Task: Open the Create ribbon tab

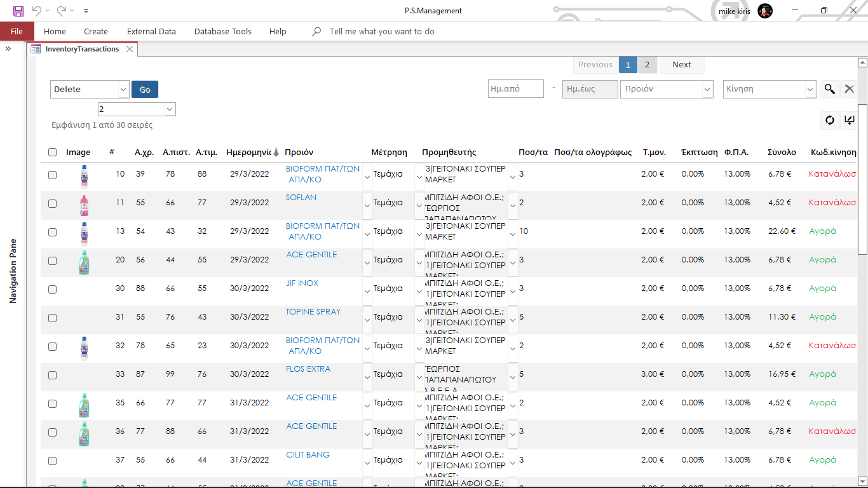Action: click(x=96, y=31)
